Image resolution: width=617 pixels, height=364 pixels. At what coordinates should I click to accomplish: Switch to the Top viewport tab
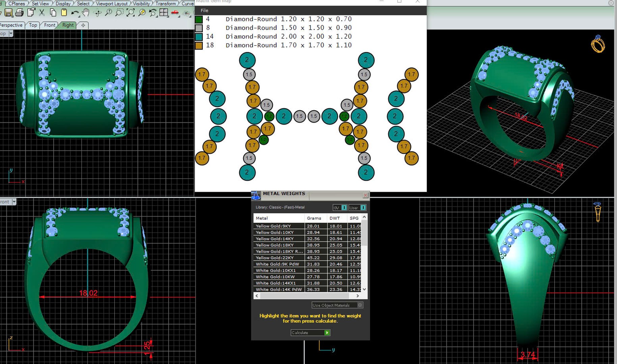point(33,25)
